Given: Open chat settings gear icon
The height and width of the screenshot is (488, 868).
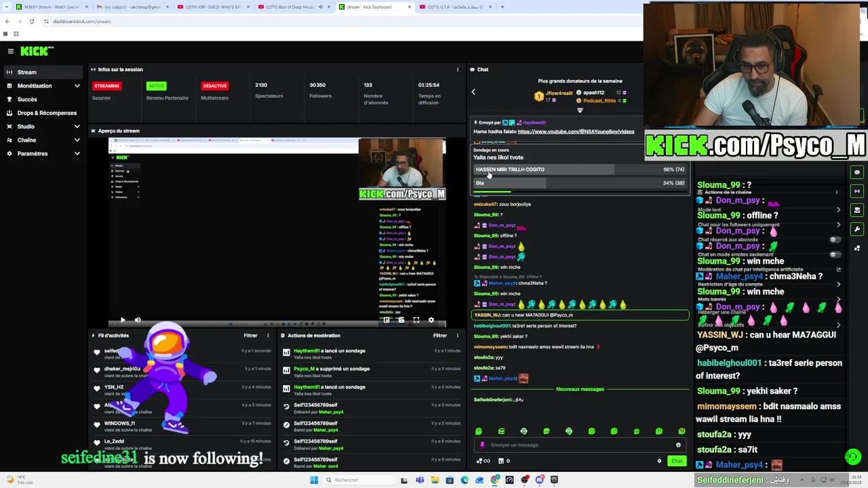Looking at the screenshot, I should click(x=659, y=461).
